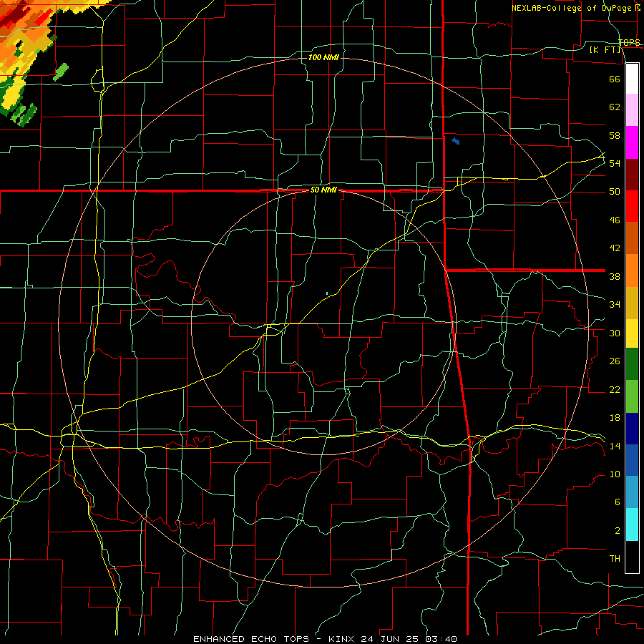The width and height of the screenshot is (644, 644).
Task: Click the legend value "6"
Action: tap(617, 502)
